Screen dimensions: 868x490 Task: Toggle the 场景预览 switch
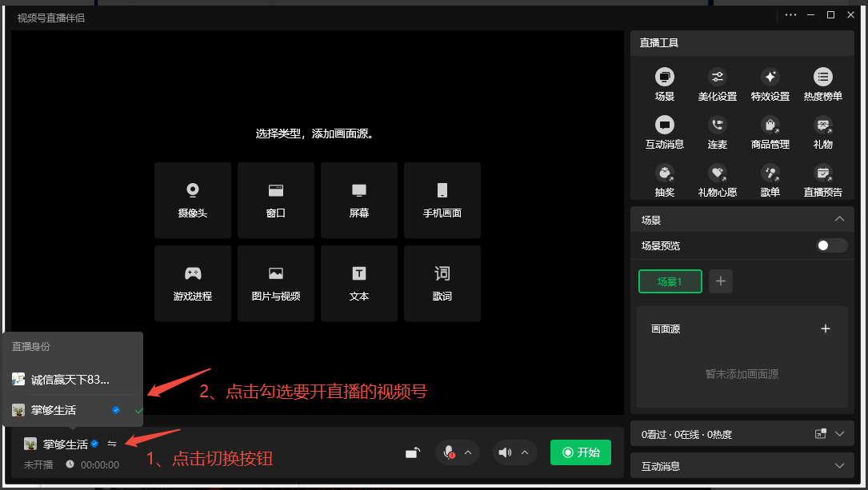831,245
